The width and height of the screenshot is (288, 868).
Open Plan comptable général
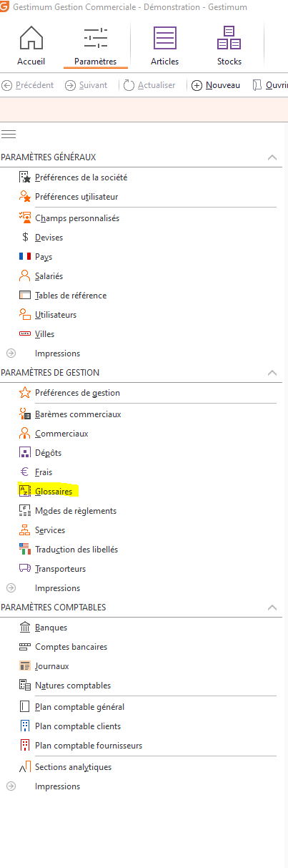(x=79, y=706)
